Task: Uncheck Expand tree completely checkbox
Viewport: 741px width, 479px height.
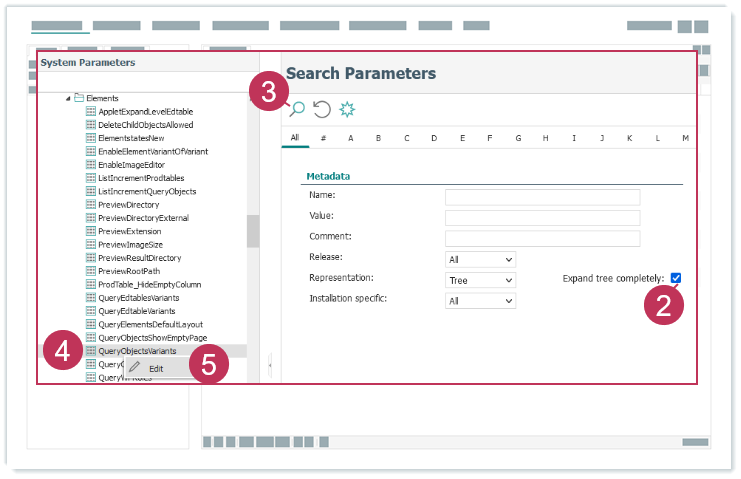Action: point(676,278)
